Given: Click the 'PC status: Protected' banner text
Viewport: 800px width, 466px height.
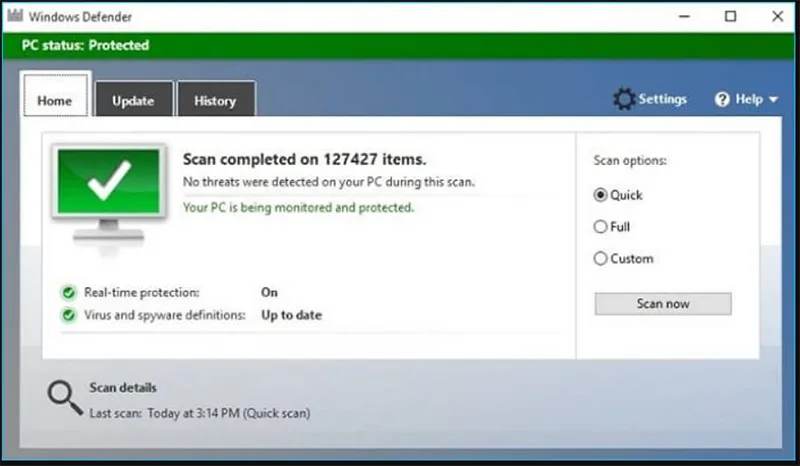Looking at the screenshot, I should (85, 45).
